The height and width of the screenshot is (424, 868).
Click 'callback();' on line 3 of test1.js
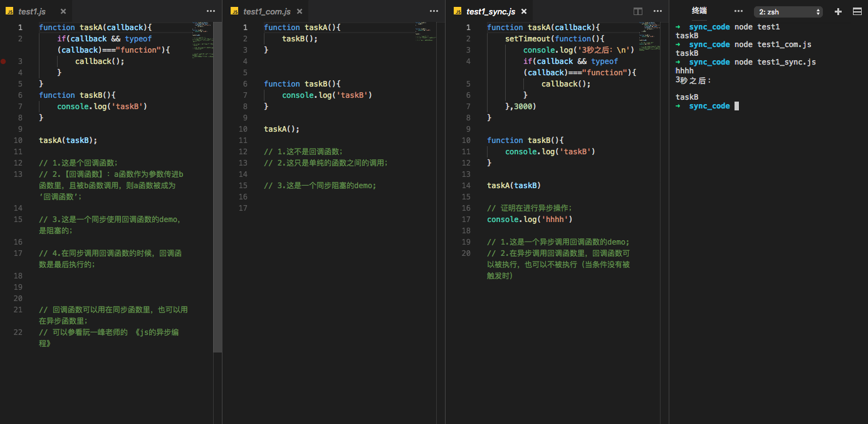pos(100,61)
